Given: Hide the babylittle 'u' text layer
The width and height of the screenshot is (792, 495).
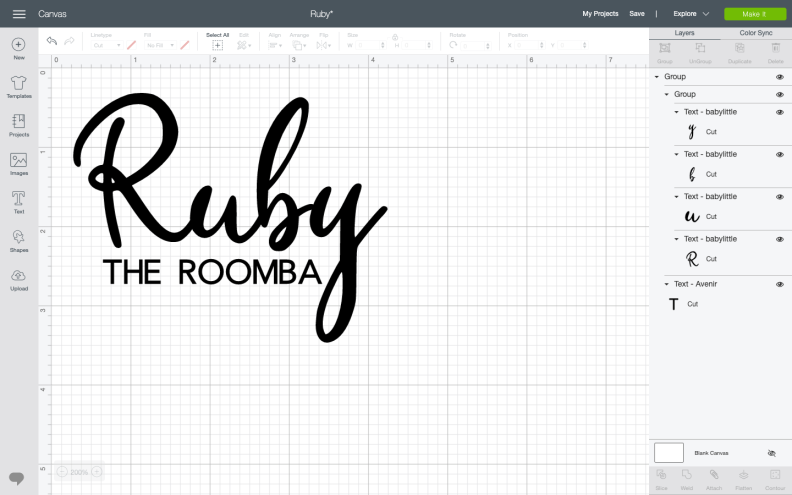Looking at the screenshot, I should [x=780, y=197].
